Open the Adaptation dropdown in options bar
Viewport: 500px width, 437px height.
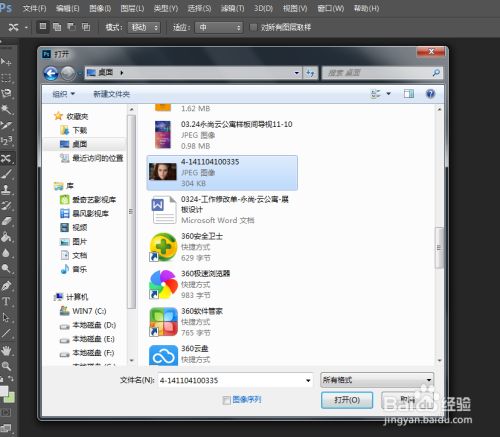click(219, 27)
